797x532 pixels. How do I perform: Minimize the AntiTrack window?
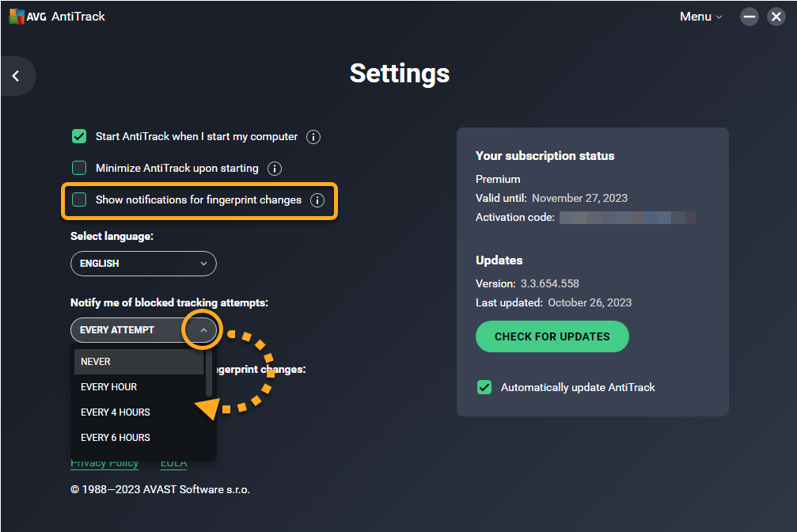click(x=750, y=17)
